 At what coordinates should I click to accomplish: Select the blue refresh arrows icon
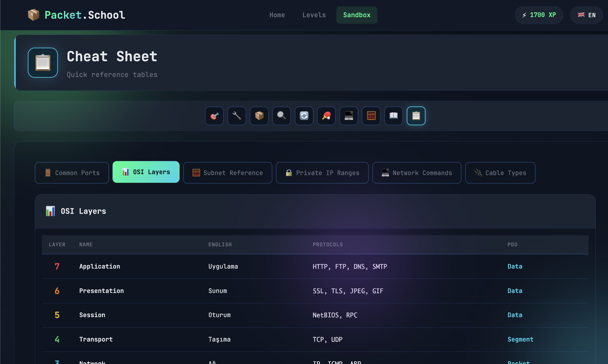tap(304, 116)
